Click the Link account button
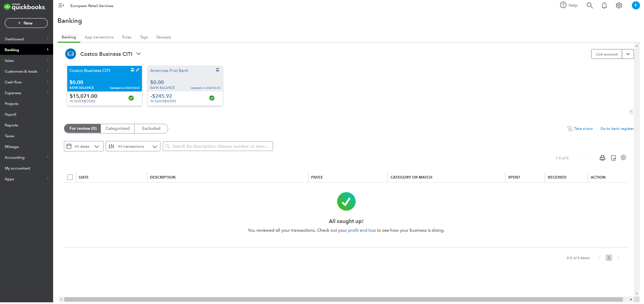 pos(607,54)
